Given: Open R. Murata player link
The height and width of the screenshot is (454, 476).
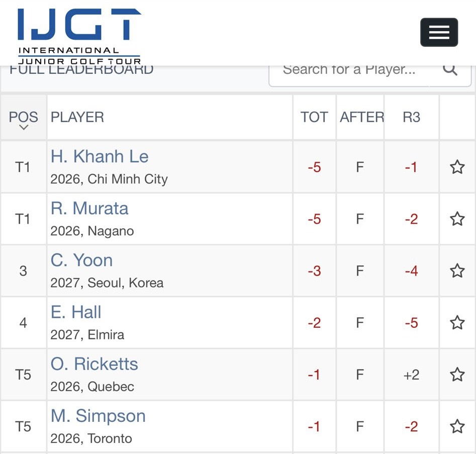Looking at the screenshot, I should (89, 209).
